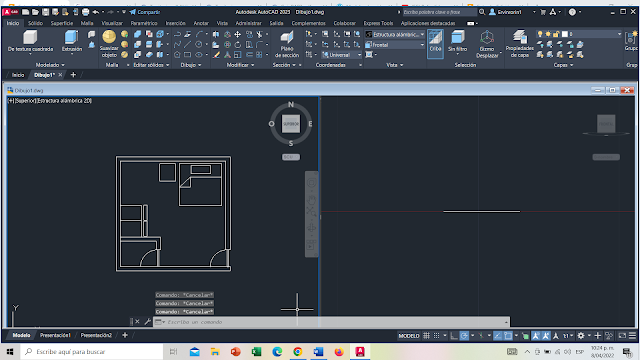
Task: Click the Rotate tool in Modificar
Action: tap(238, 44)
